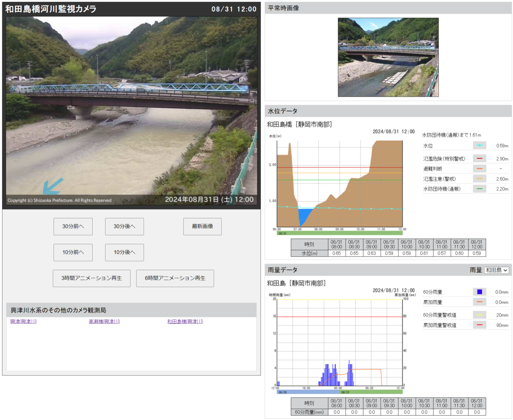Click the water level value 0.57 at 11:00
The height and width of the screenshot is (420, 513).
[x=442, y=253]
